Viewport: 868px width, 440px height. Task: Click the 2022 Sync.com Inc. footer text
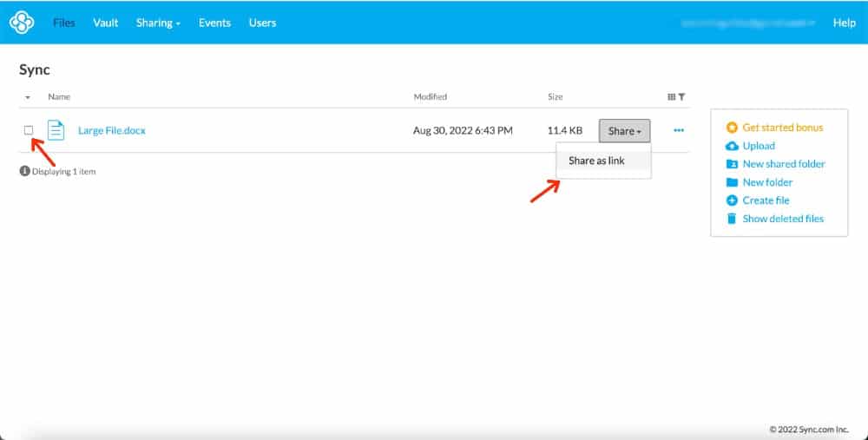pos(809,429)
